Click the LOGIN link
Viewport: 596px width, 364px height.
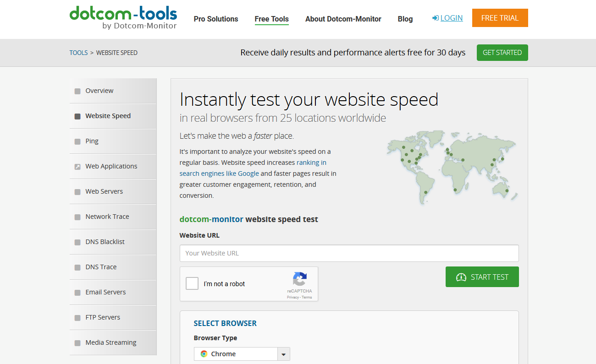(x=452, y=18)
